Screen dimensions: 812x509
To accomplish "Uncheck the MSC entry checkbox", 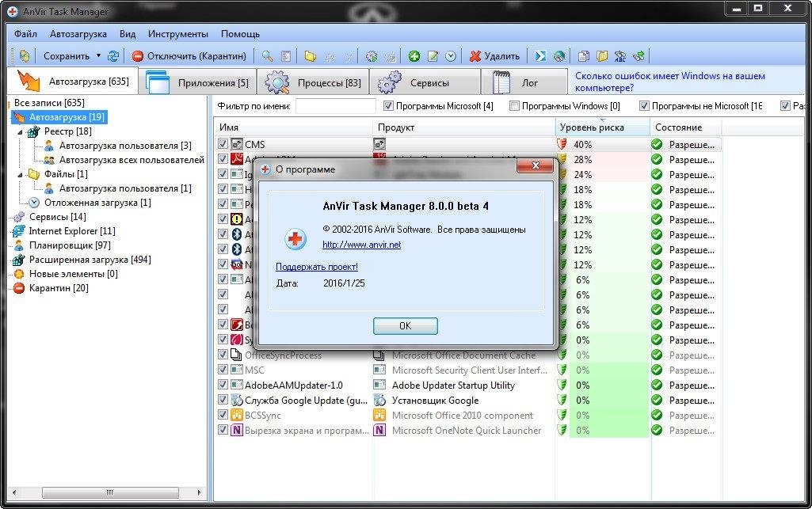I will coord(223,370).
